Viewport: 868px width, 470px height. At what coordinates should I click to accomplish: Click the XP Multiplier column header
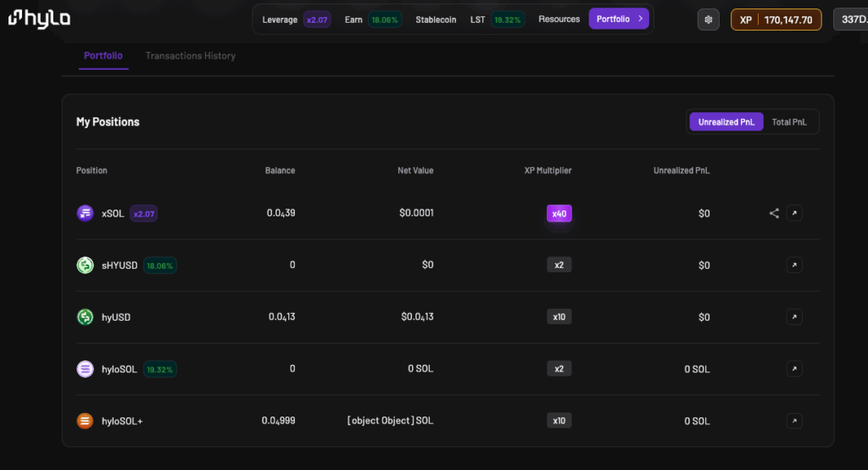(548, 171)
